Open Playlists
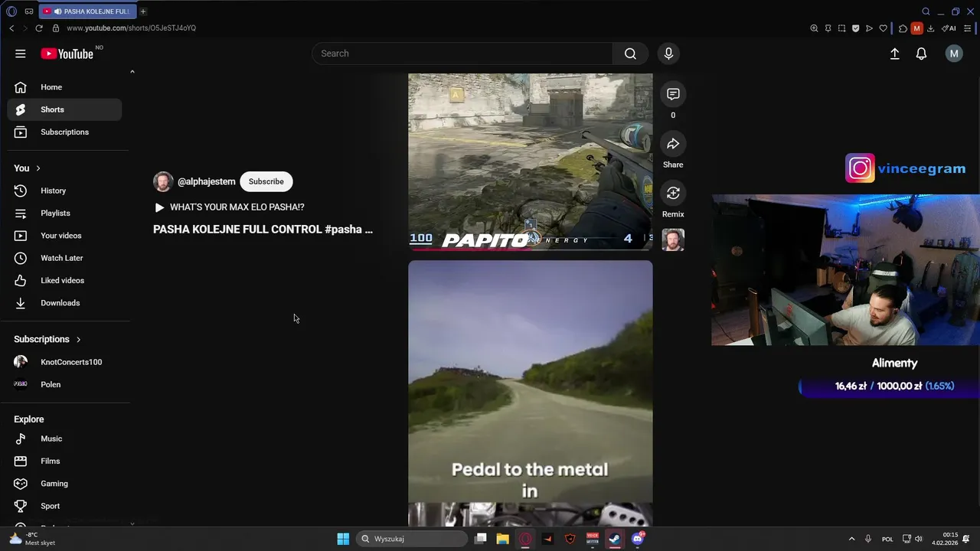 (64, 213)
